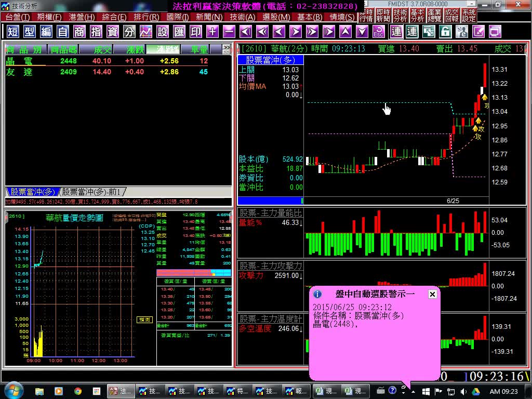Open the 選股(M) menu
Viewport: 532px width, 399px height.
click(276, 17)
